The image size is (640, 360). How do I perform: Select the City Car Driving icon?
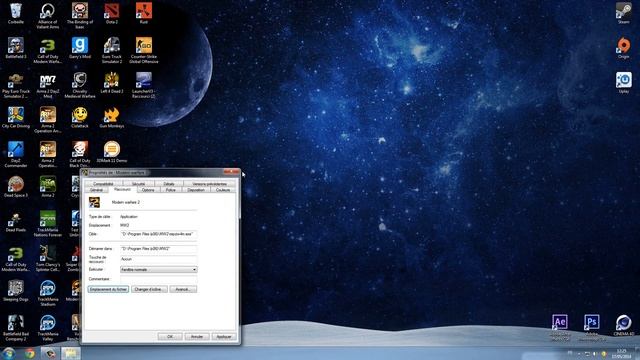click(x=16, y=118)
